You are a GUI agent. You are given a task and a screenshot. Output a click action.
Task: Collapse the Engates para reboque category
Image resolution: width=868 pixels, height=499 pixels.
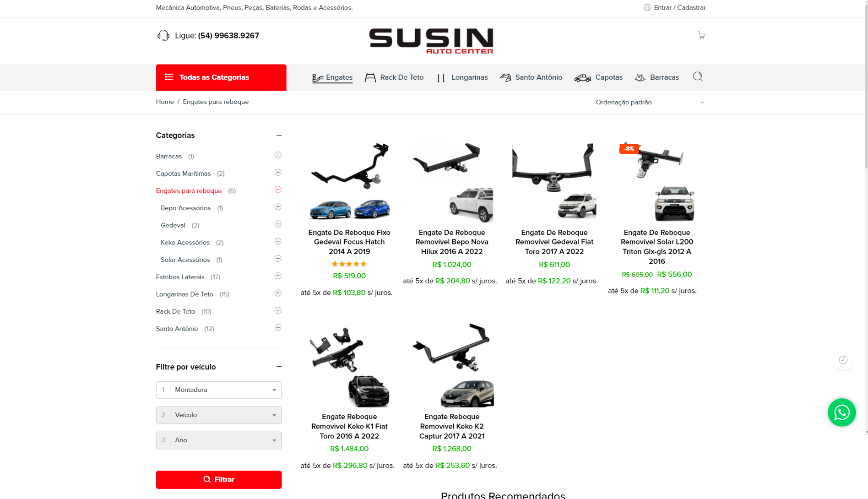pyautogui.click(x=277, y=190)
